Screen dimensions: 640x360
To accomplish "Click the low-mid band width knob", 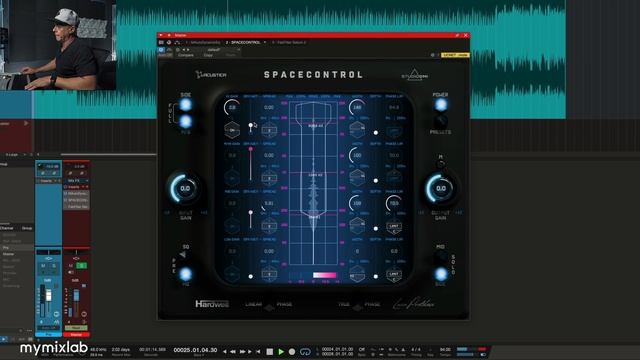I will click(357, 203).
